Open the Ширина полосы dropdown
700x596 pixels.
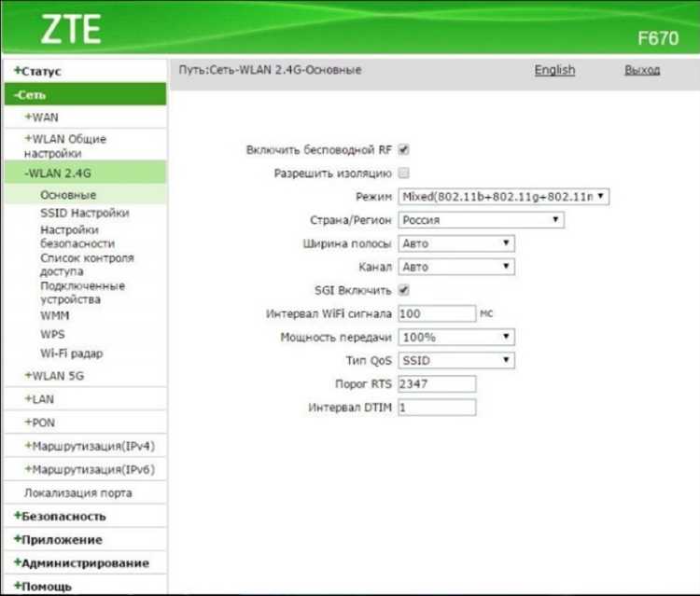click(x=456, y=243)
